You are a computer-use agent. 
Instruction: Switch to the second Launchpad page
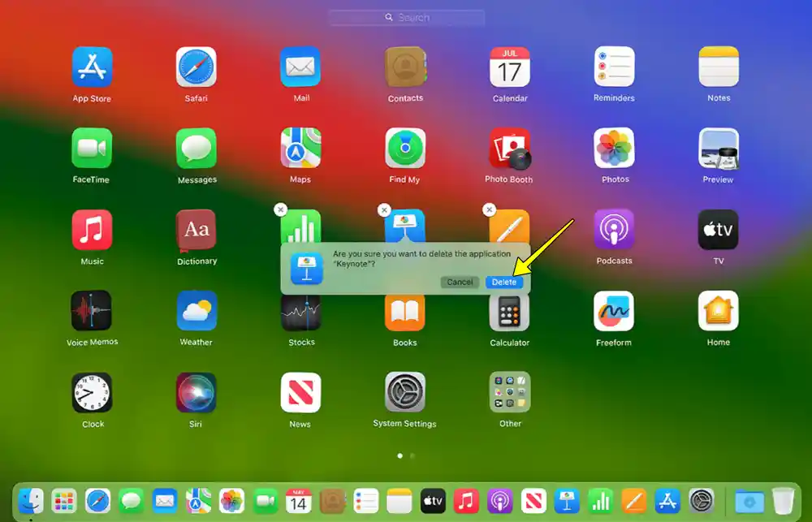point(412,456)
